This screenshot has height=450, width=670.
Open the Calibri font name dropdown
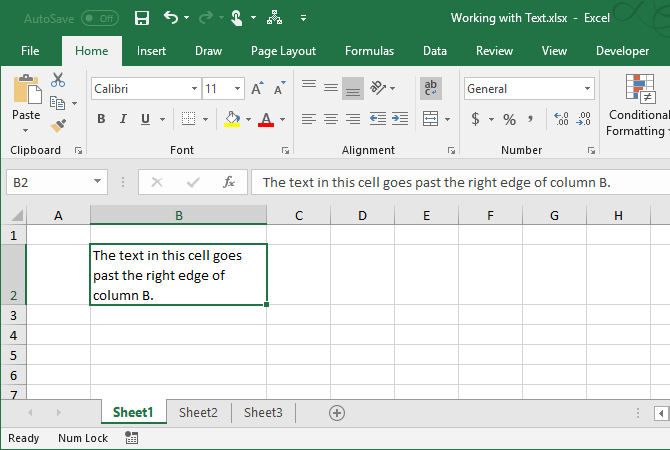[193, 89]
